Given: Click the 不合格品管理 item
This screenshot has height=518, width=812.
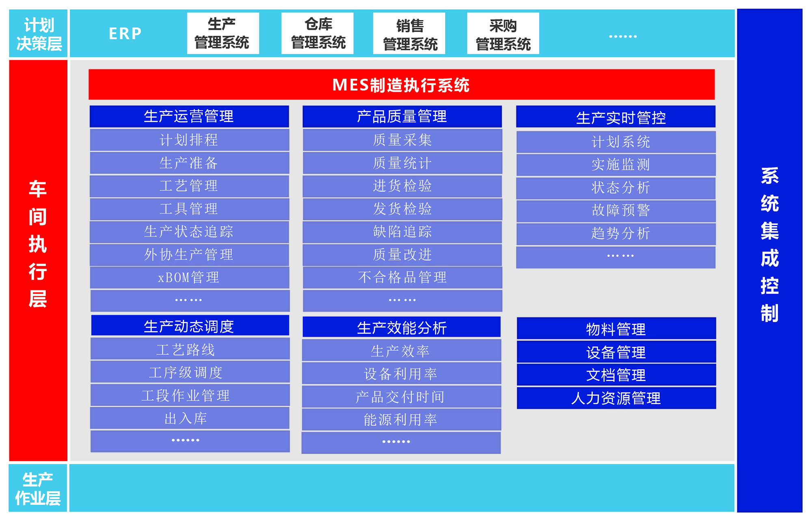Looking at the screenshot, I should [402, 278].
